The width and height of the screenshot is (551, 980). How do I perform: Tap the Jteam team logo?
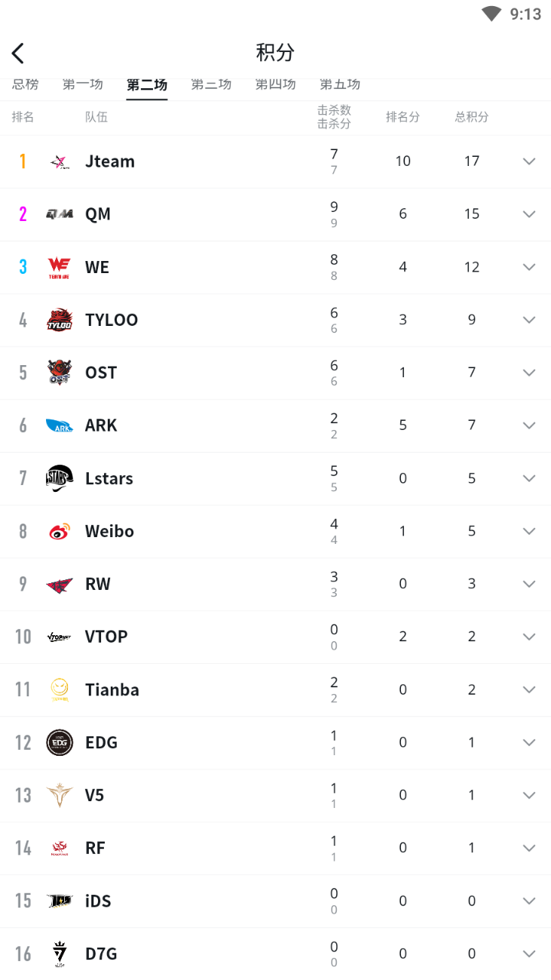[59, 161]
